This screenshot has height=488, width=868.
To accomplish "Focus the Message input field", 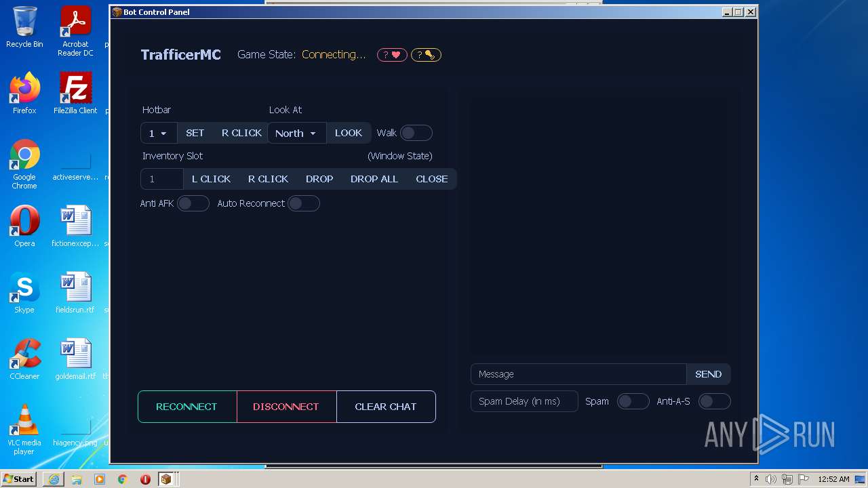I will [x=578, y=374].
